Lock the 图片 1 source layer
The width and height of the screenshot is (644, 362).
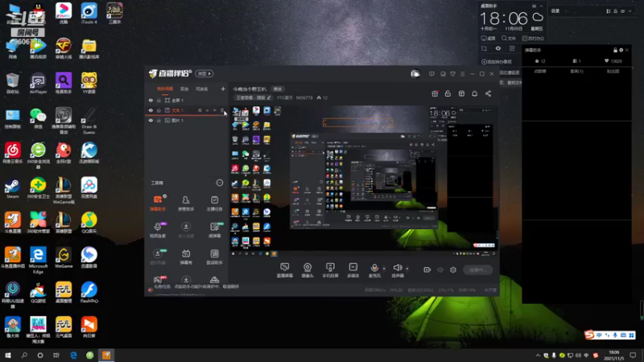(x=159, y=121)
